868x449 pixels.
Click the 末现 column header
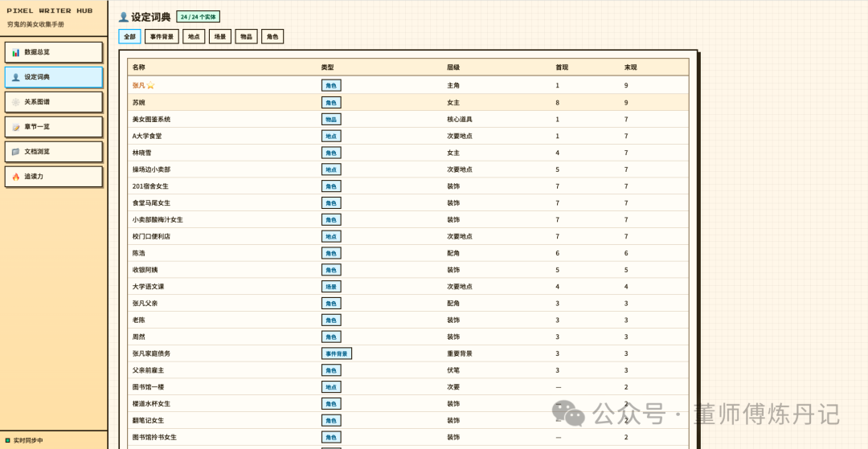pyautogui.click(x=631, y=67)
